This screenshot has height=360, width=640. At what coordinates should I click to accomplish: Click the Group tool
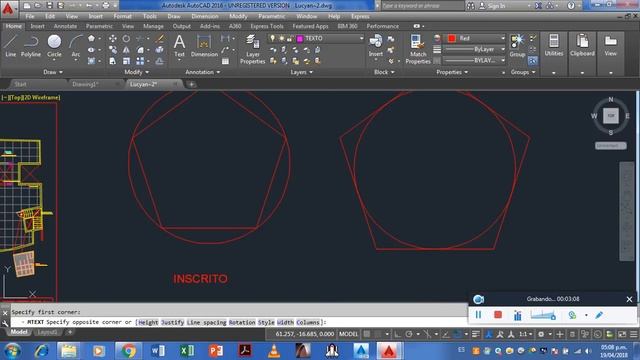(517, 45)
